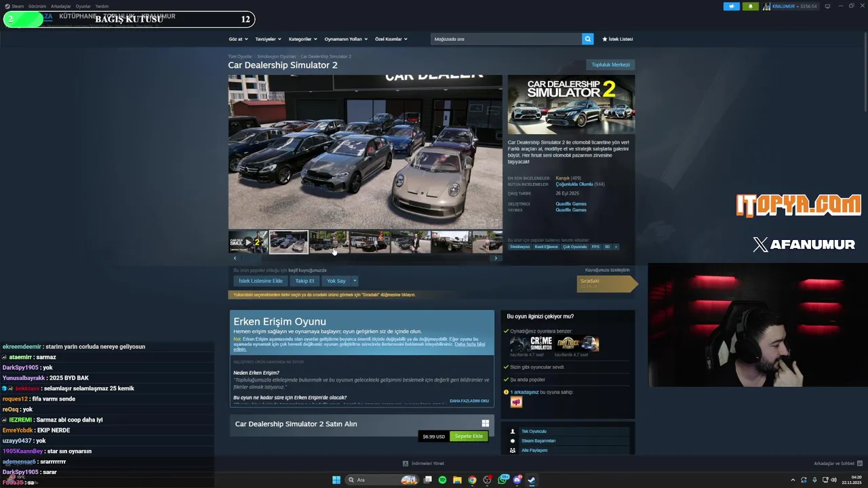
Task: Click the Yok Say button
Action: (336, 281)
